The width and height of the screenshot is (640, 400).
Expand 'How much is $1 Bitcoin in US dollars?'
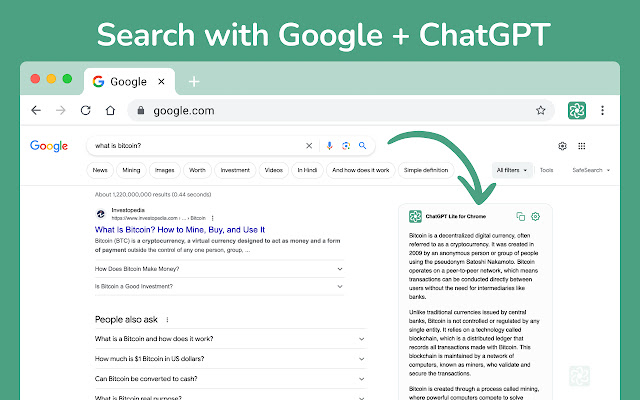[x=230, y=359]
